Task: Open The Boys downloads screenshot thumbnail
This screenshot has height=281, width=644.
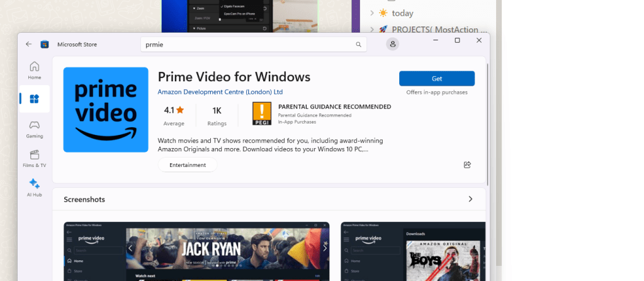Action: [x=413, y=251]
